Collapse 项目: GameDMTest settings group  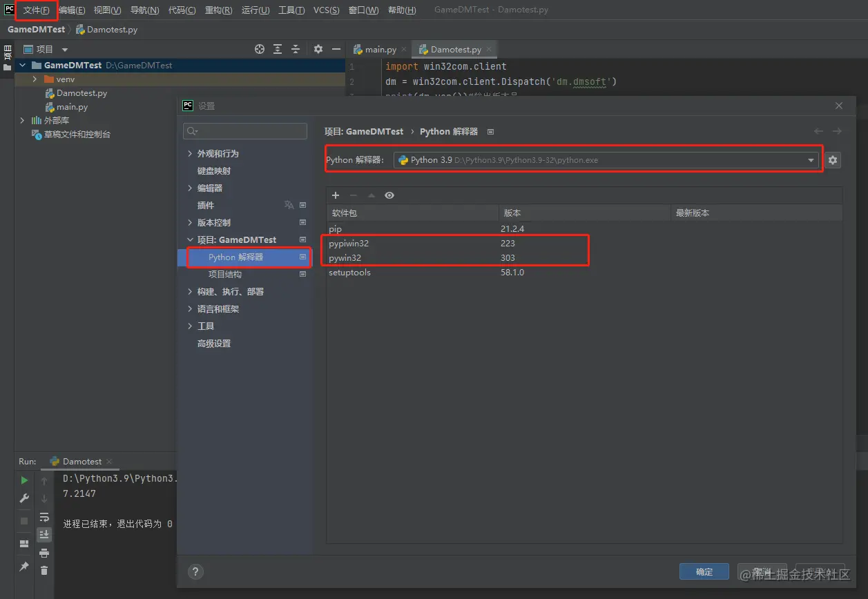point(190,239)
